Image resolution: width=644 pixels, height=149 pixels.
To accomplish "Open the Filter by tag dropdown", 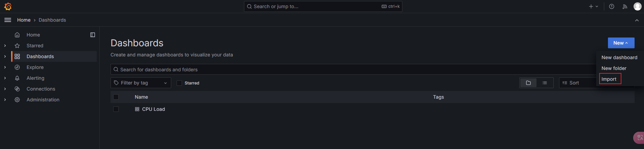I will (x=141, y=83).
